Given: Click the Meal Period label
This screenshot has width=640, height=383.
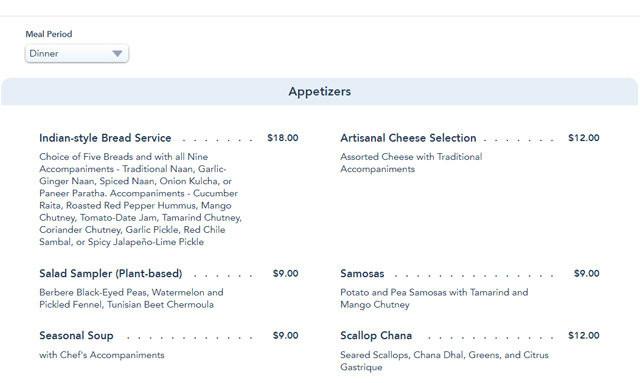Looking at the screenshot, I should coord(49,34).
